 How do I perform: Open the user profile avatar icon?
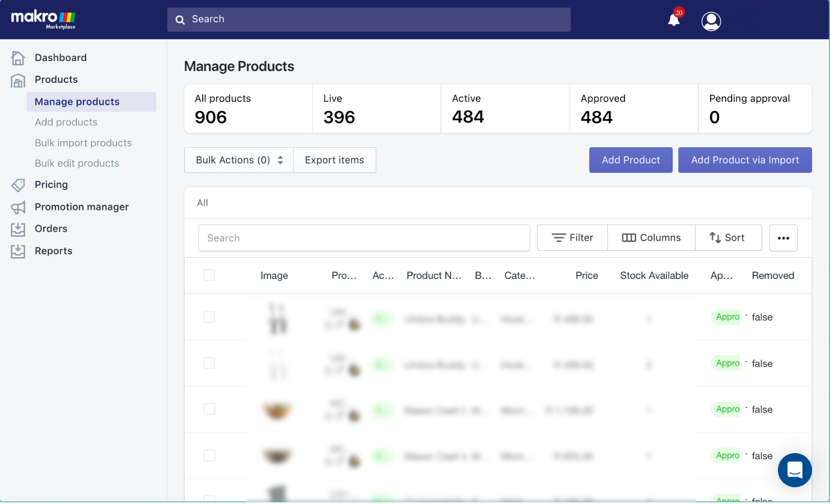tap(711, 21)
